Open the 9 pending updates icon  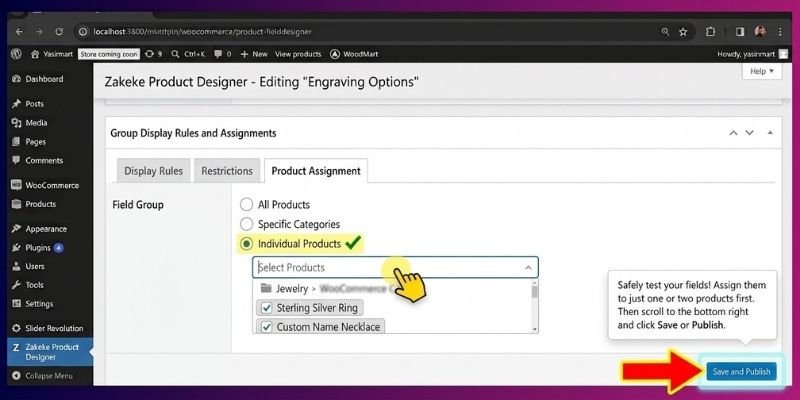click(153, 54)
